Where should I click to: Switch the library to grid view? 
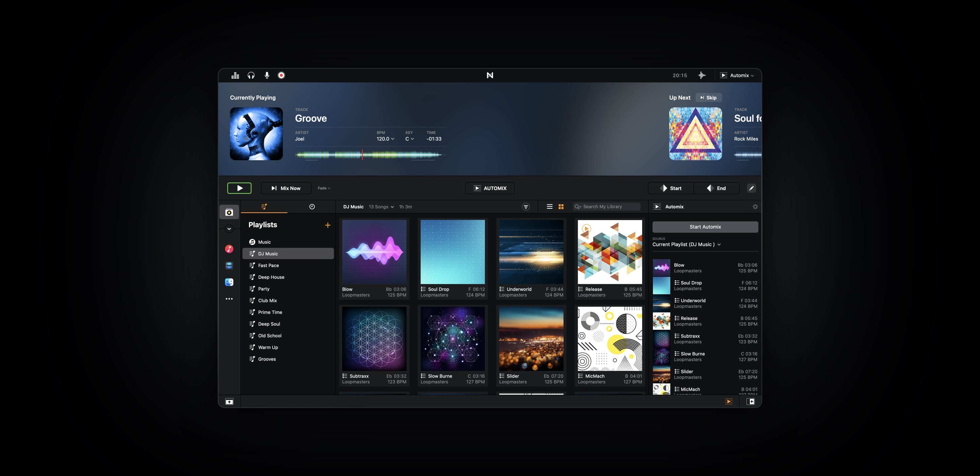click(x=561, y=206)
